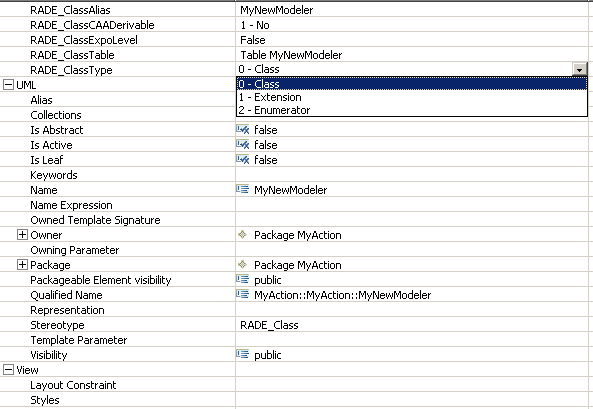Click the text icon in the Qualified Name row
Viewport: 593px width, 409px height.
243,294
